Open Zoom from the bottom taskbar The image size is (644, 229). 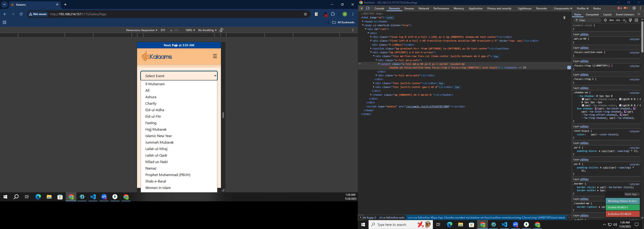(x=515, y=225)
